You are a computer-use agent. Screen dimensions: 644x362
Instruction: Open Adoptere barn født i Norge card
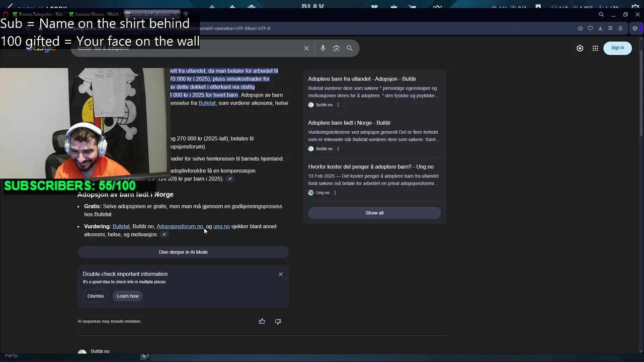pyautogui.click(x=374, y=135)
